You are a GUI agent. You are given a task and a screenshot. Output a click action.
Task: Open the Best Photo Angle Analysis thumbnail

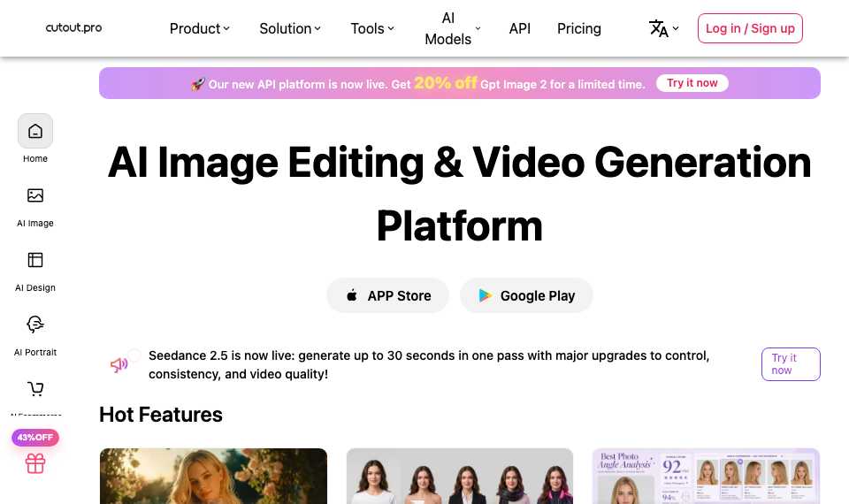706,476
